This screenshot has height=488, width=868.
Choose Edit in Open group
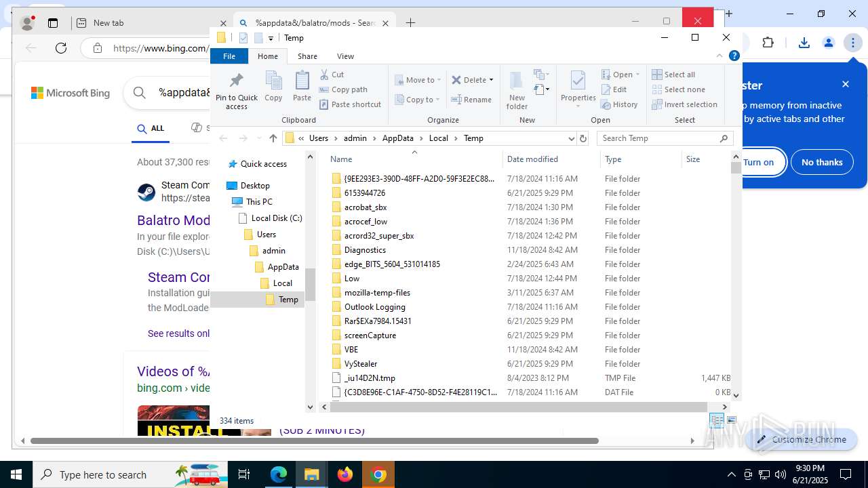tap(614, 89)
